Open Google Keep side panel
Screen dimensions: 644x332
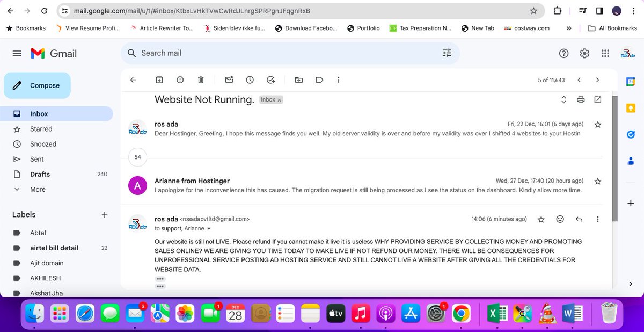coord(631,108)
